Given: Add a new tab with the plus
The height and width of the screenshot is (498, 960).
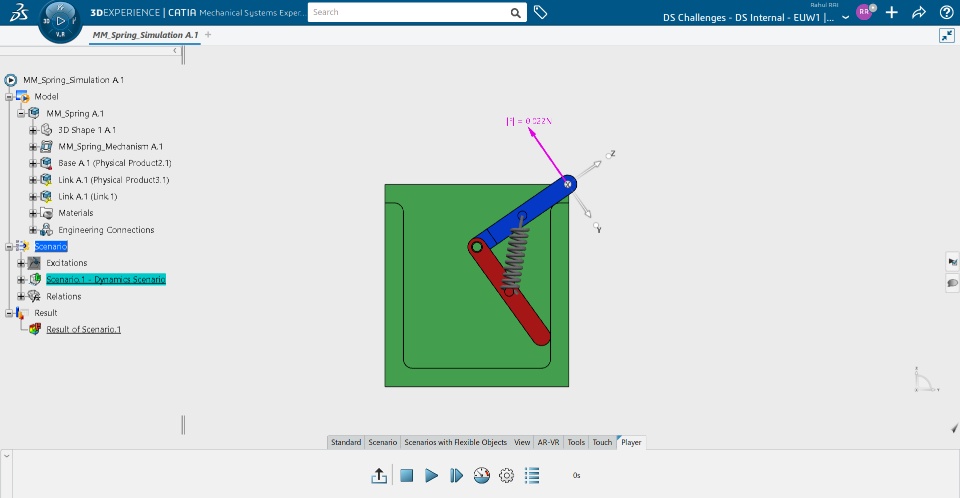Looking at the screenshot, I should 208,35.
